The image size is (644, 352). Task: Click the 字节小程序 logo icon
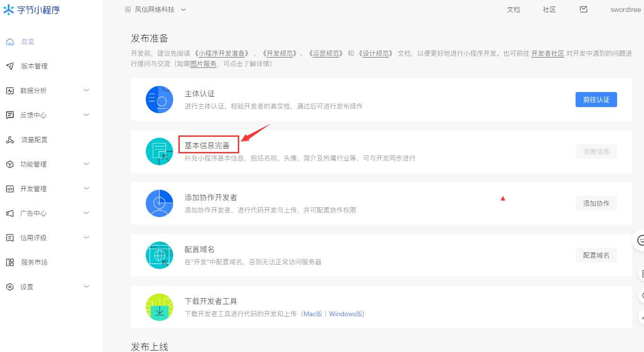pyautogui.click(x=8, y=10)
